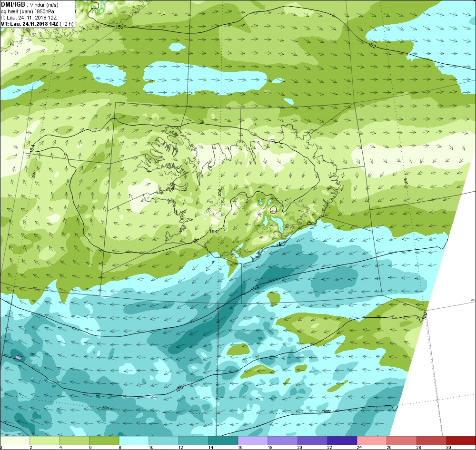Click the 30W meridian label west of Iceland
Screen dimensions: 476x450
[x=34, y=175]
